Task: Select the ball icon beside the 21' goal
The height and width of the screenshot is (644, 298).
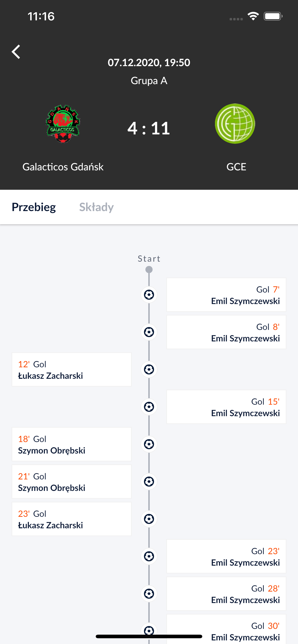Action: coord(149,482)
